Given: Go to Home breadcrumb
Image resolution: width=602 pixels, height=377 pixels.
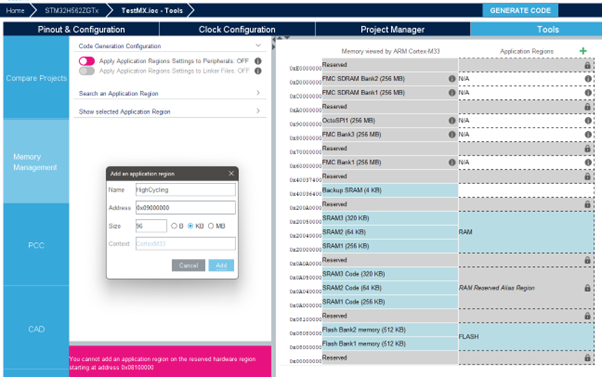Looking at the screenshot, I should point(15,10).
